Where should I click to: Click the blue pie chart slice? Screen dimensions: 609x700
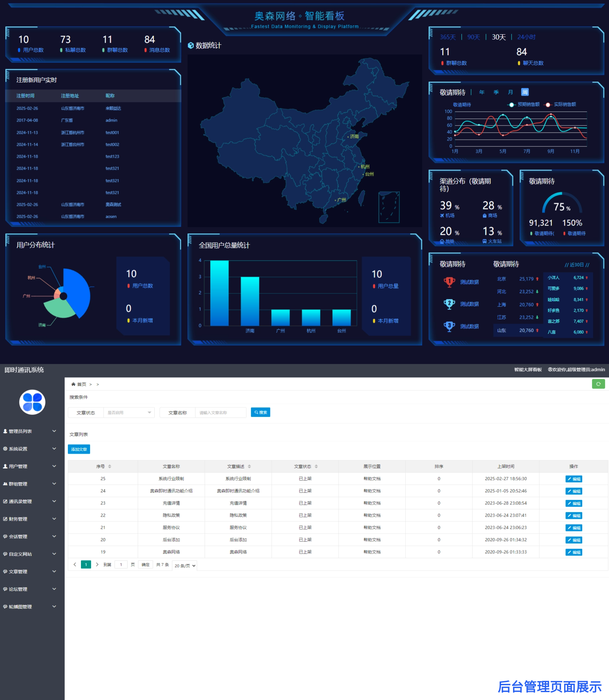(79, 292)
